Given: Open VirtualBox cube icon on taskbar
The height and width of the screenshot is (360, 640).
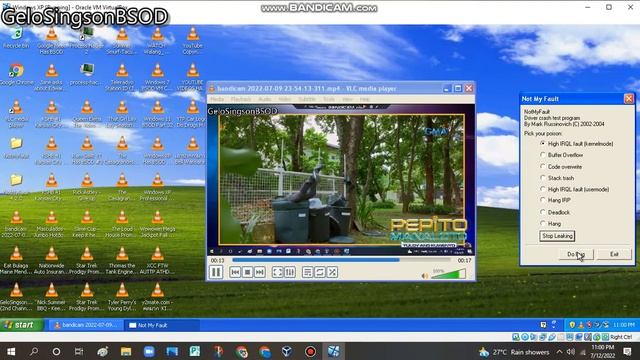Looking at the screenshot, I should 287,351.
